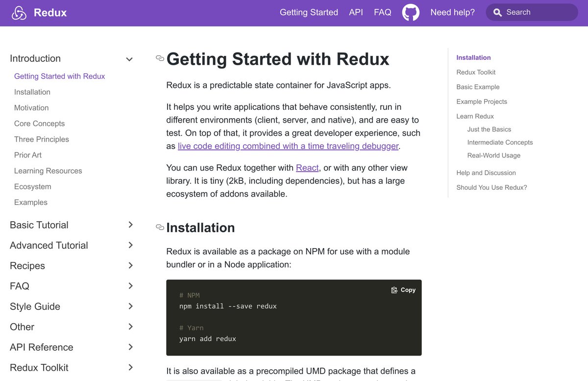Select Getting Started with Redux sidebar item
Image resolution: width=588 pixels, height=381 pixels.
tap(60, 76)
